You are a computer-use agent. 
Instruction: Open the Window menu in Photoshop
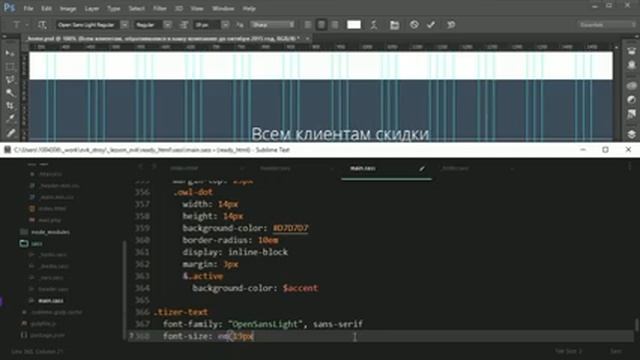223,9
